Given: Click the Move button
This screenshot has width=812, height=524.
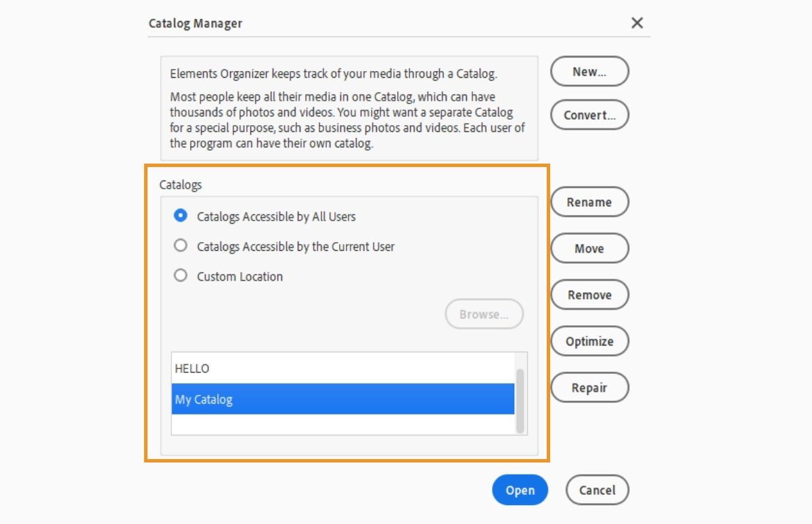Looking at the screenshot, I should (x=589, y=248).
